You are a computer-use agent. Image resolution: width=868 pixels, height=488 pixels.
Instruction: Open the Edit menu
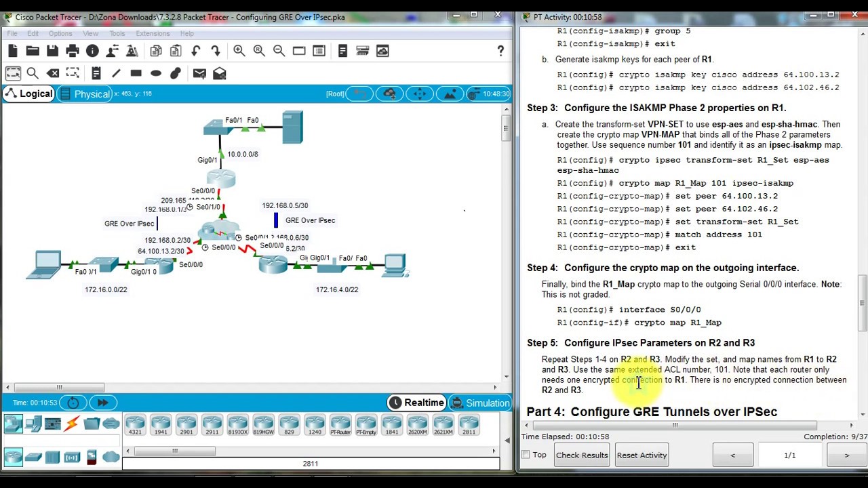click(33, 33)
